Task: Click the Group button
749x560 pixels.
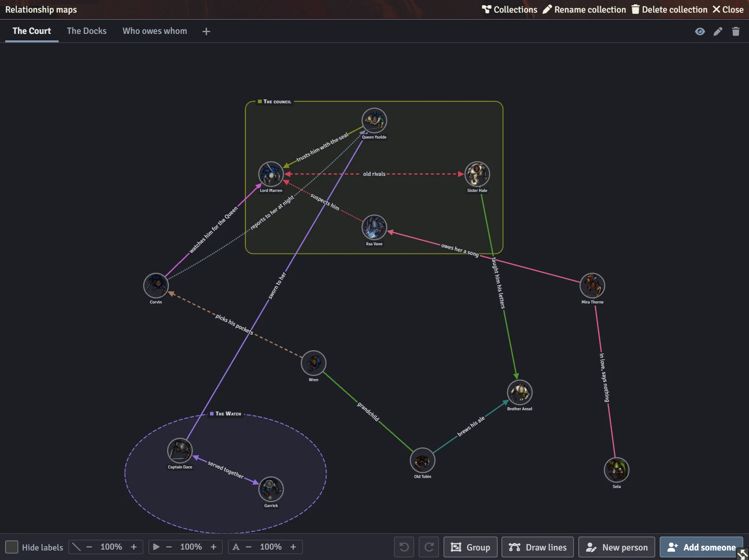Action: [470, 547]
